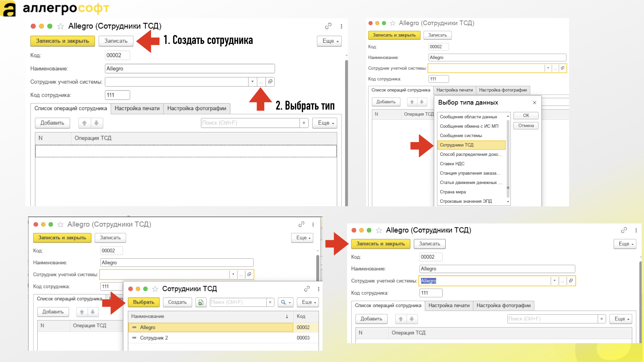Close the Выбор типа данных dialog

535,103
